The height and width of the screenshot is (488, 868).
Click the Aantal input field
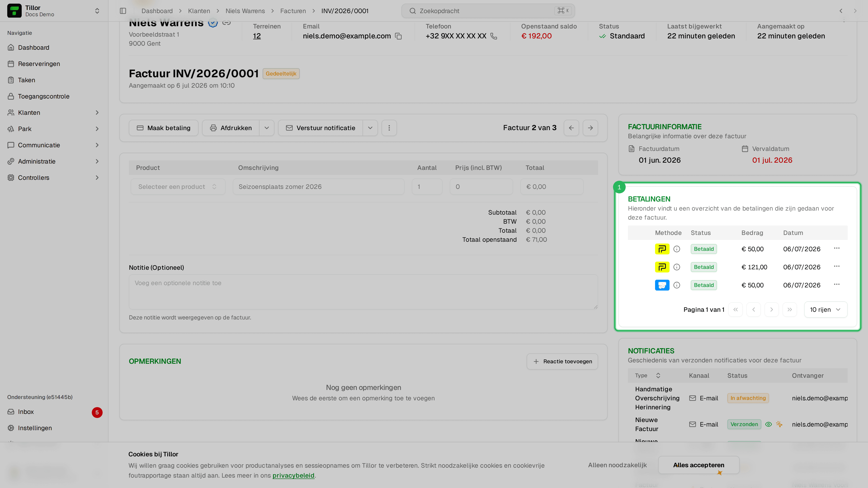[x=427, y=187]
